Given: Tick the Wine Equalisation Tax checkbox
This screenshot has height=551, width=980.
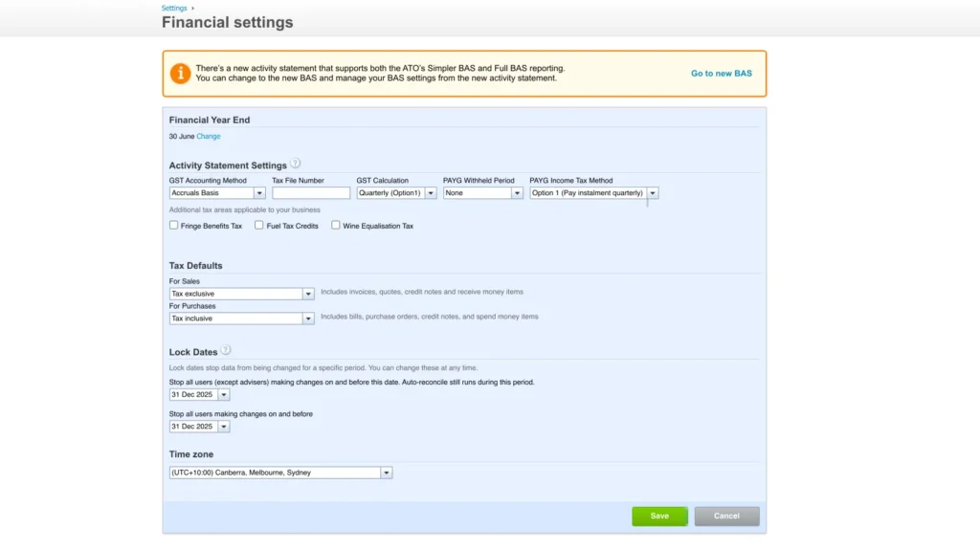Looking at the screenshot, I should (x=336, y=225).
